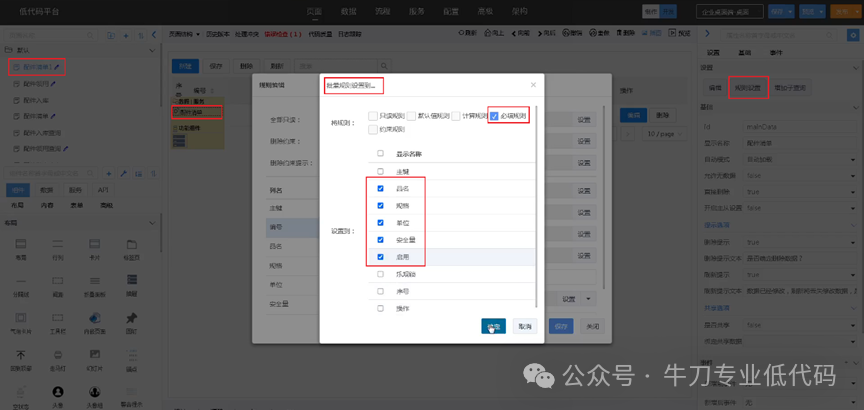
Task: Collapse the 布局 component section
Action: pos(153,223)
